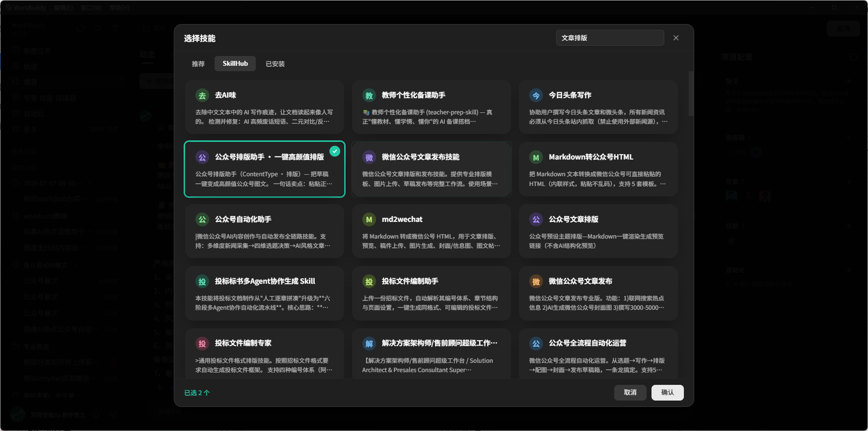Viewport: 868px width, 431px height.
Task: Switch to the 推荐 tab
Action: pyautogui.click(x=198, y=64)
